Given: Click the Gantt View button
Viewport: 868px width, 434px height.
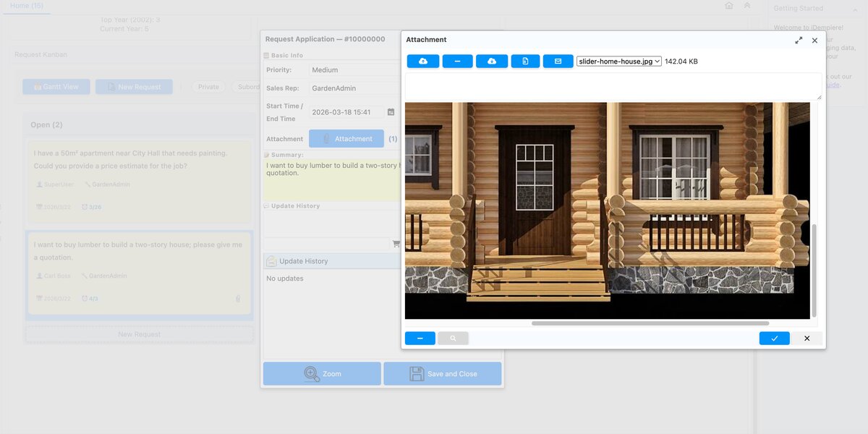Looking at the screenshot, I should [x=56, y=87].
